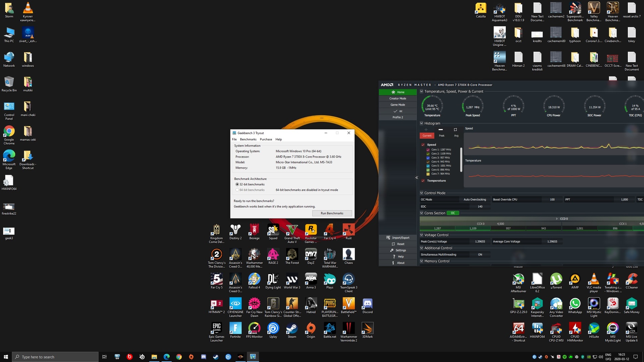Open Geekbench Benchmarks menu
The image size is (644, 362).
(248, 139)
